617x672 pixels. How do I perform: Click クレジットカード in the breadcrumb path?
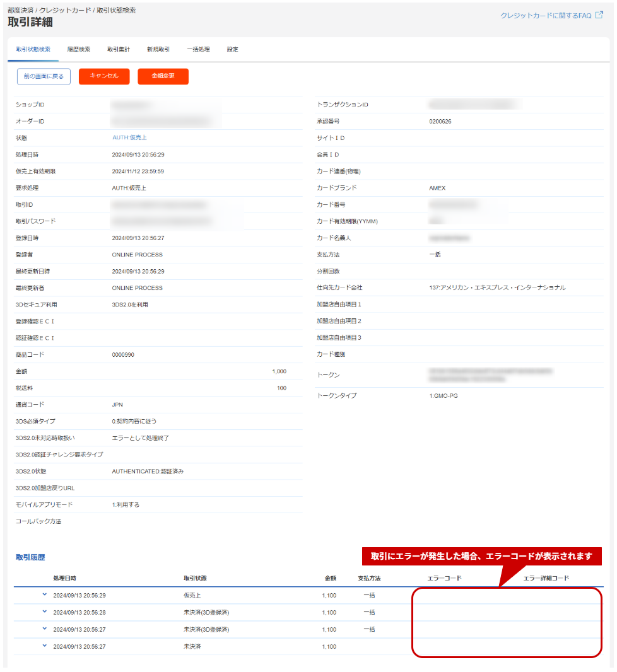pyautogui.click(x=65, y=11)
